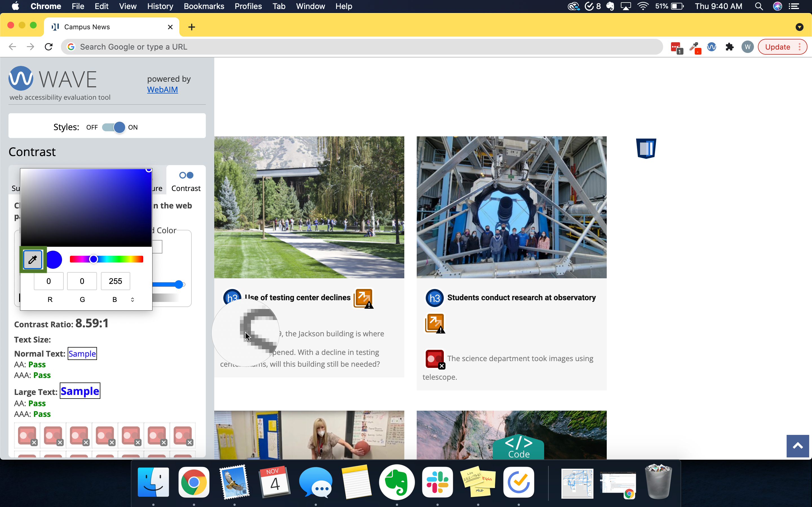
Task: Click the h3 heading icon beside Students conduct research
Action: point(434,298)
